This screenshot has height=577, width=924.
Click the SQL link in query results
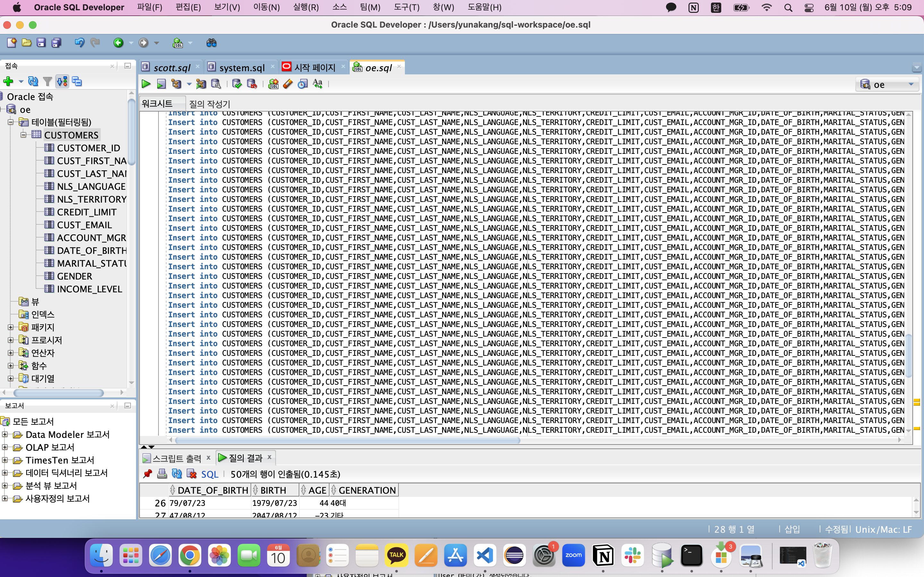(209, 474)
